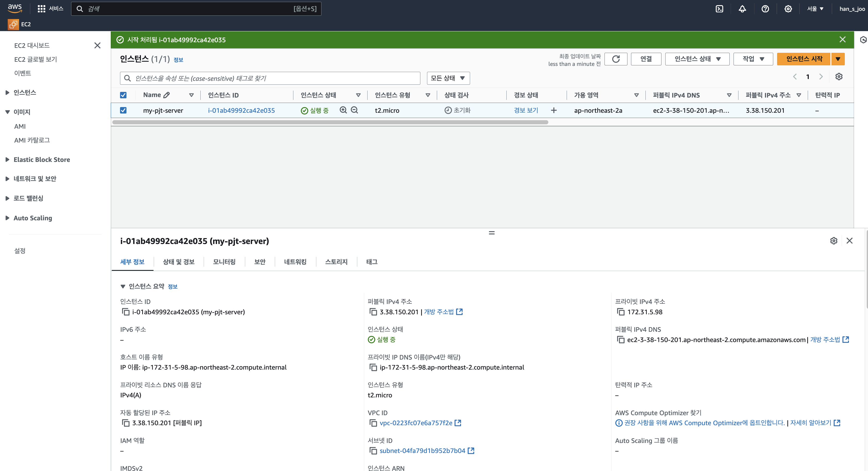Viewport: 868px width, 471px height.
Task: Copy the subnet ID
Action: point(373,451)
